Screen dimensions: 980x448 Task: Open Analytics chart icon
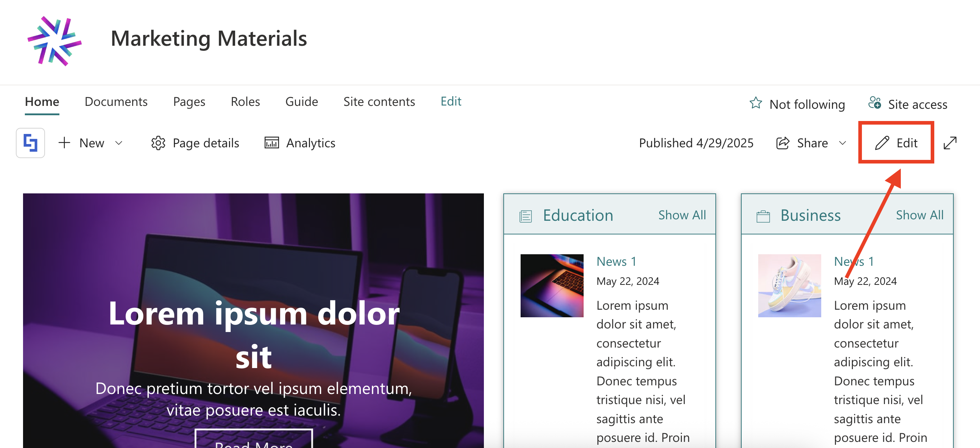tap(271, 143)
